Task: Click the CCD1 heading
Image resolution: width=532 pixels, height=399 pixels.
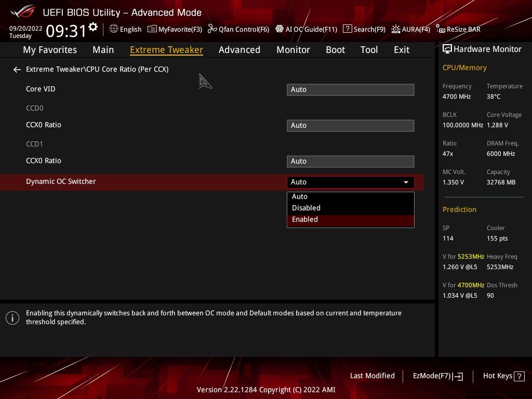Action: coord(35,144)
